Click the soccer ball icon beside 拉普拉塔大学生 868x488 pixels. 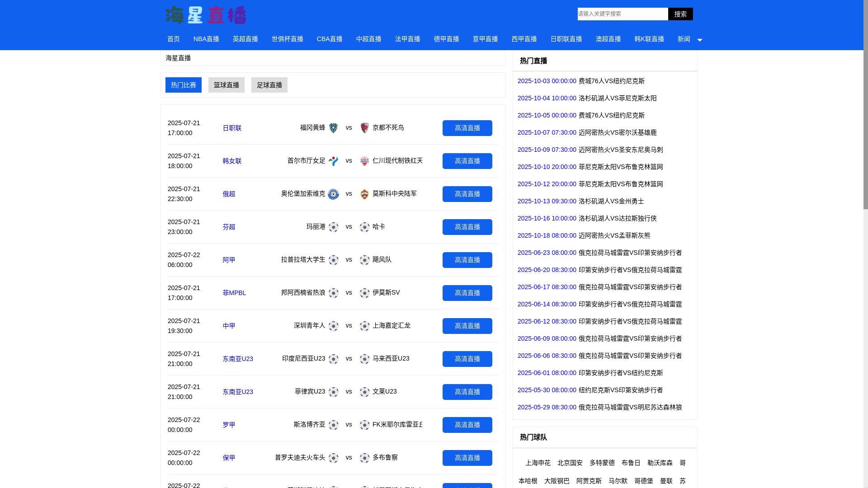point(333,260)
